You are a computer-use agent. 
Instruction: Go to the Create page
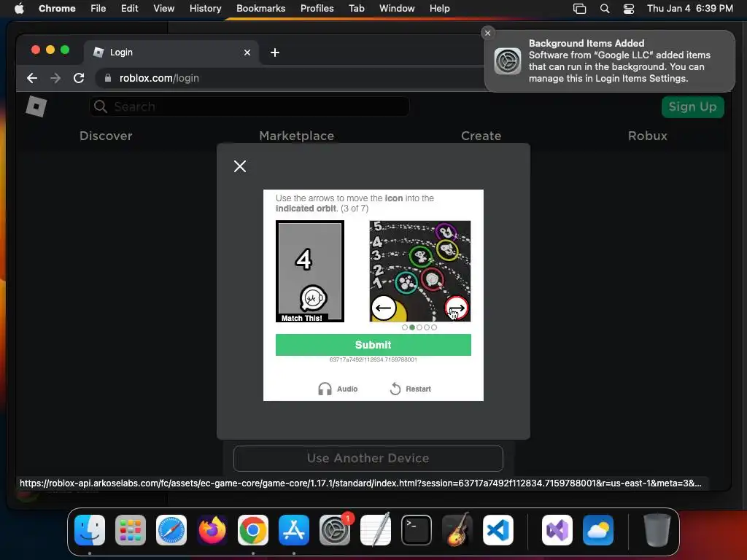pos(481,136)
